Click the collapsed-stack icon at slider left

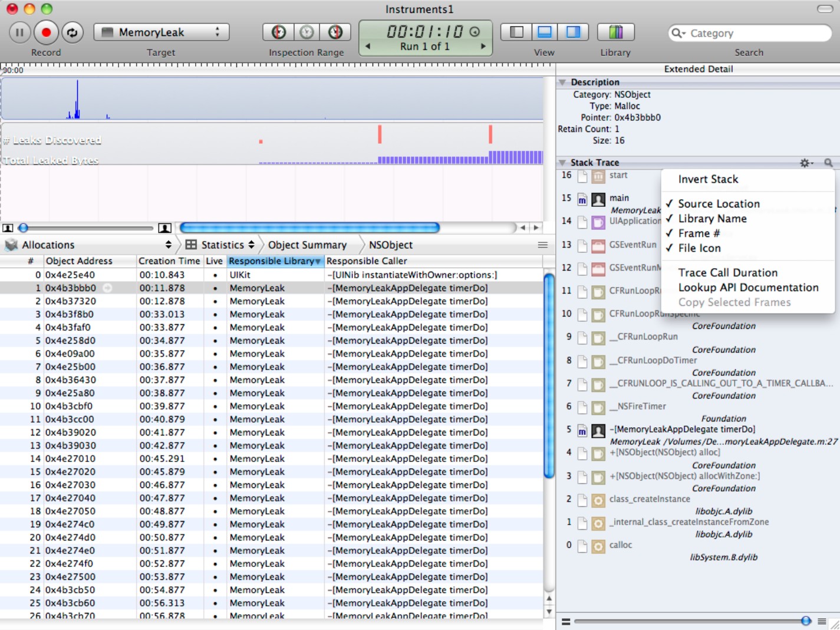pos(565,621)
